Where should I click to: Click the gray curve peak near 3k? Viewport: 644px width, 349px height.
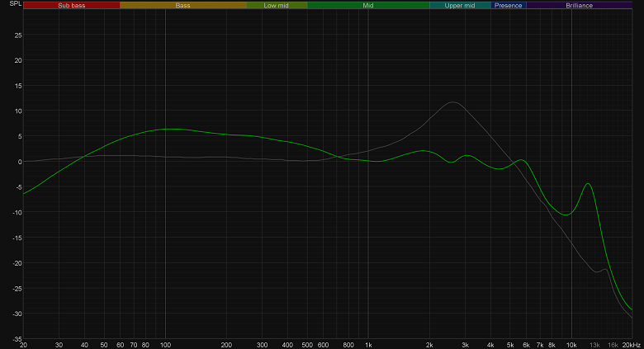[x=452, y=101]
